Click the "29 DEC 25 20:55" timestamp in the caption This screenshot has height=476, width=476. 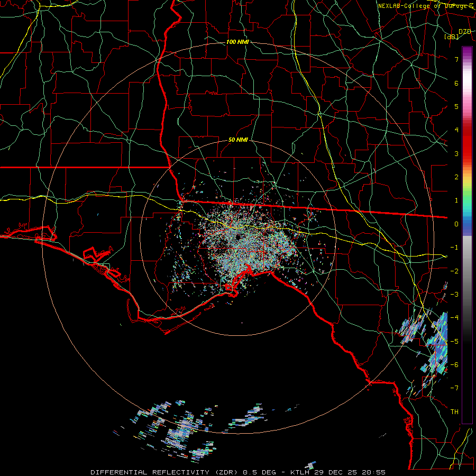(x=350, y=472)
